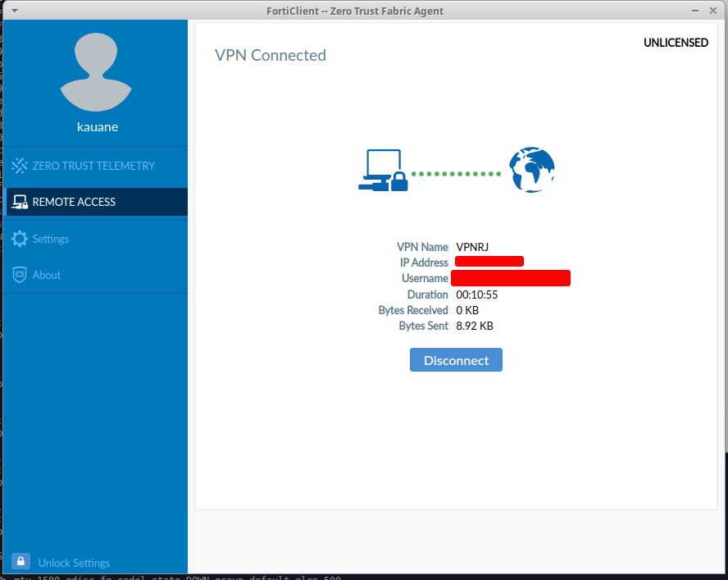
Task: Click the FortiClient window title text
Action: 355,11
